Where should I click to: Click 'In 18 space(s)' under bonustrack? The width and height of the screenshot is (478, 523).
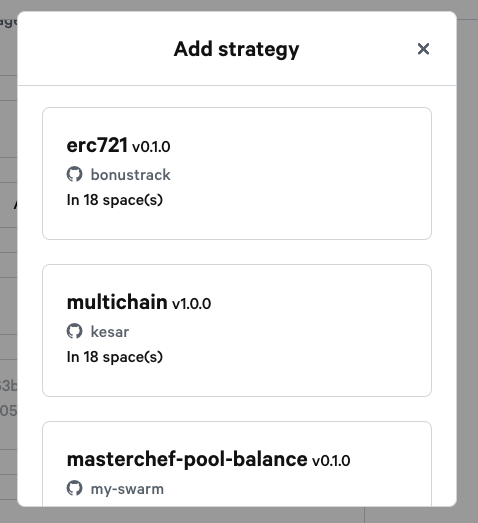pos(115,200)
